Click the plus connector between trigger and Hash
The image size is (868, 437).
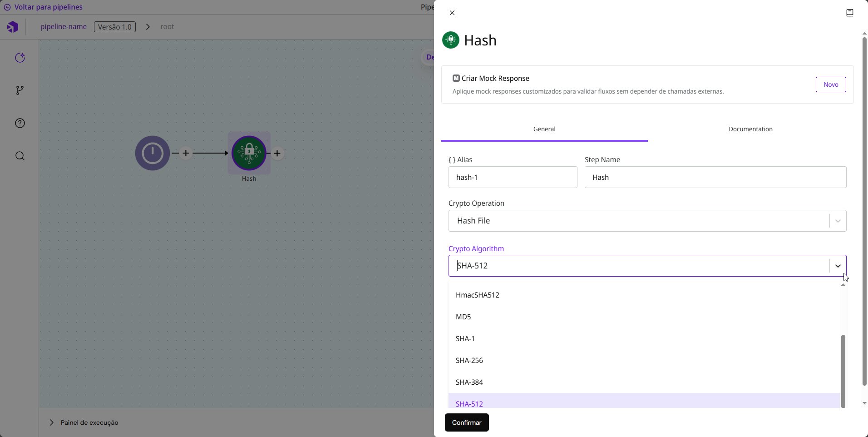[186, 153]
